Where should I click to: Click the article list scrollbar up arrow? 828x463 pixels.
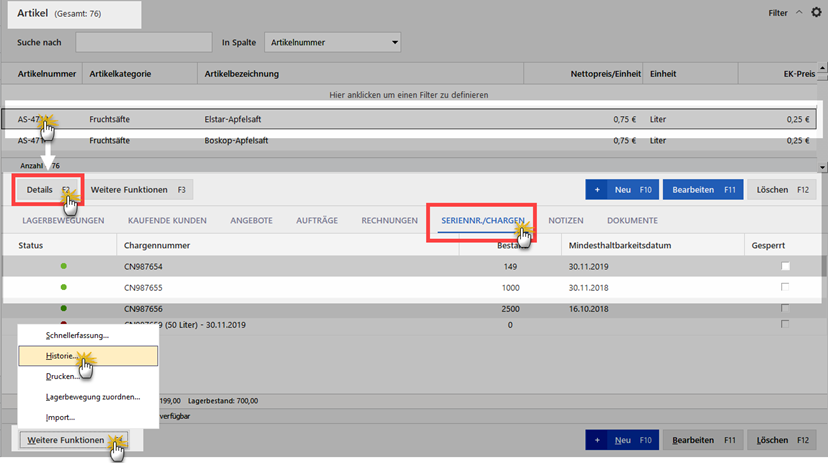click(822, 68)
